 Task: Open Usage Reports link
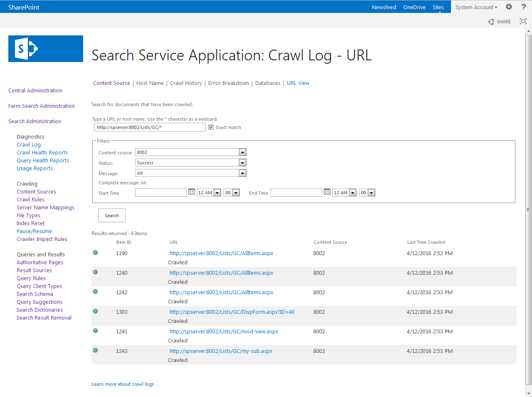tap(34, 169)
